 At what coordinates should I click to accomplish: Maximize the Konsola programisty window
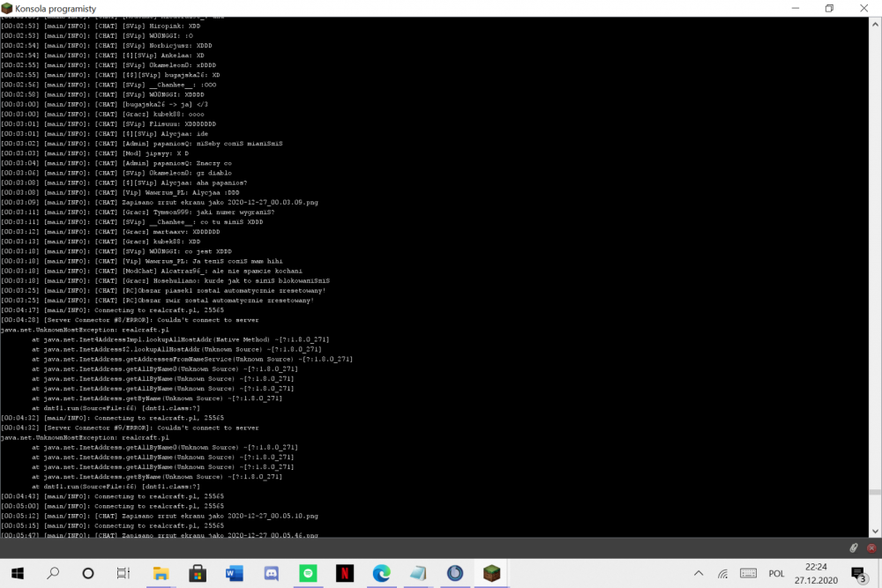pos(829,8)
